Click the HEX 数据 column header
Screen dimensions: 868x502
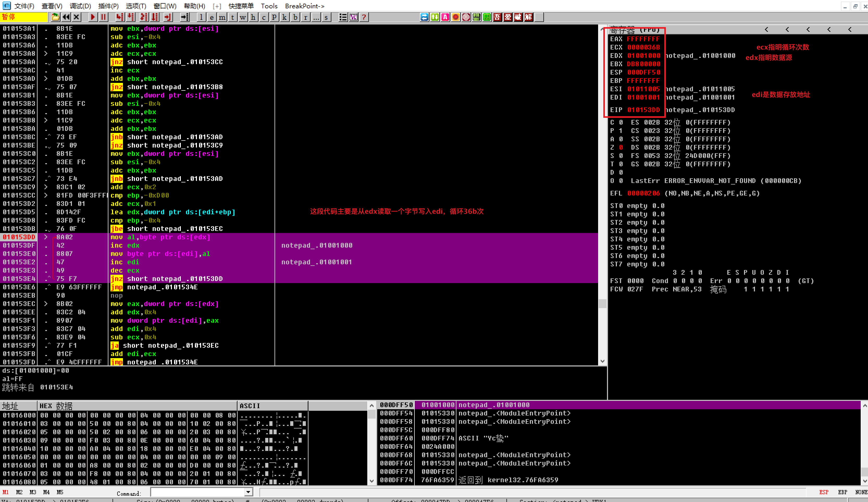tap(56, 406)
